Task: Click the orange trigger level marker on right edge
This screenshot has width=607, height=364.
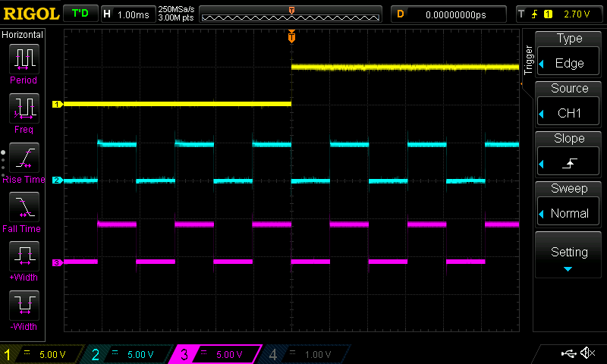Action: pyautogui.click(x=521, y=83)
